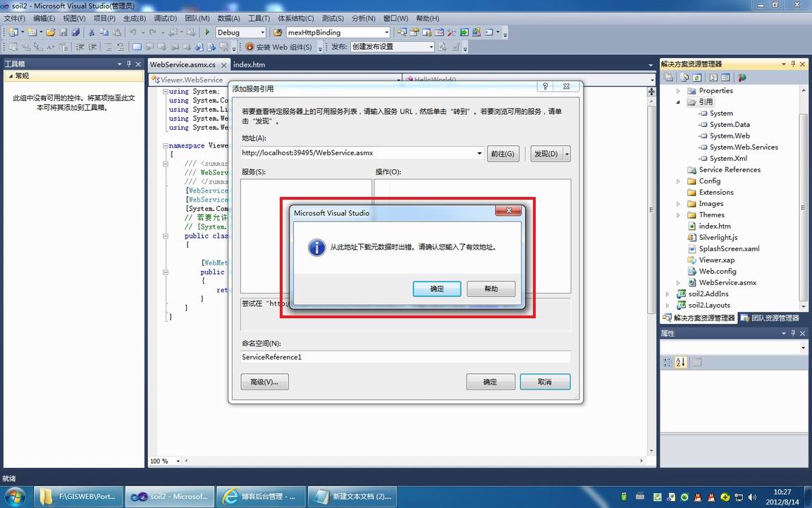Select the Service References node
Screen dimensions: 812x508
point(729,169)
